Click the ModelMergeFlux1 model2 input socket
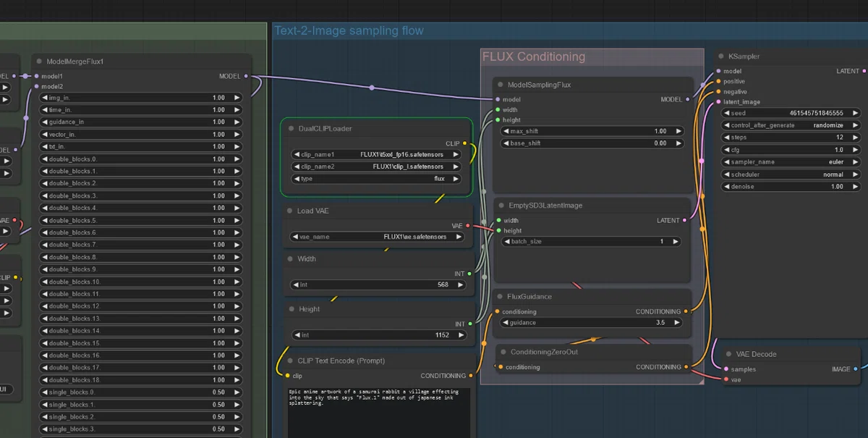This screenshot has width=868, height=438. click(x=37, y=86)
